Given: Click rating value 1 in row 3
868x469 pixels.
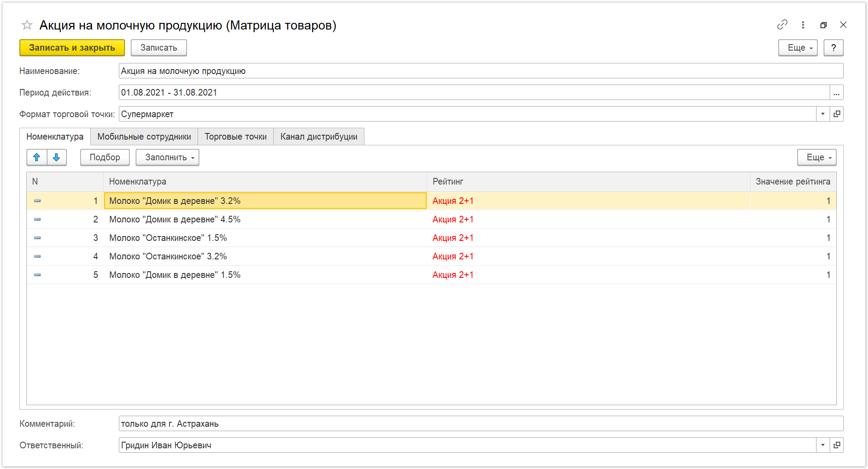Looking at the screenshot, I should pyautogui.click(x=793, y=238).
